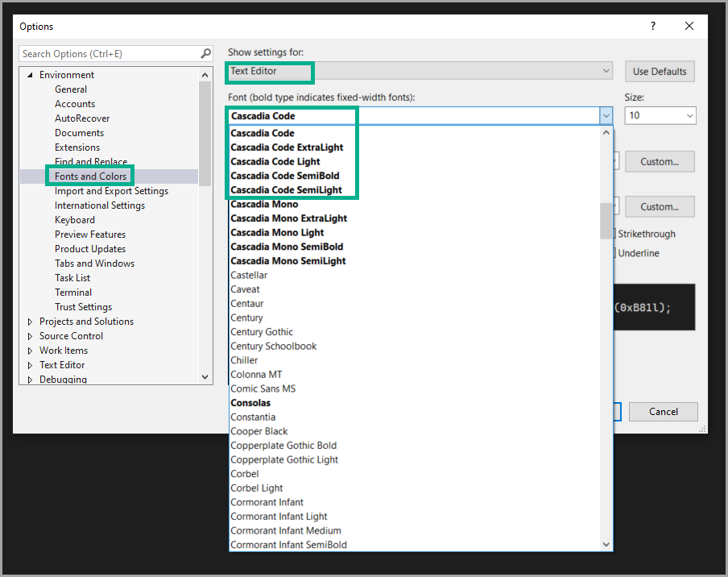Screen dimensions: 728x577
Task: Click inside the Search Options field
Action: tap(105, 53)
